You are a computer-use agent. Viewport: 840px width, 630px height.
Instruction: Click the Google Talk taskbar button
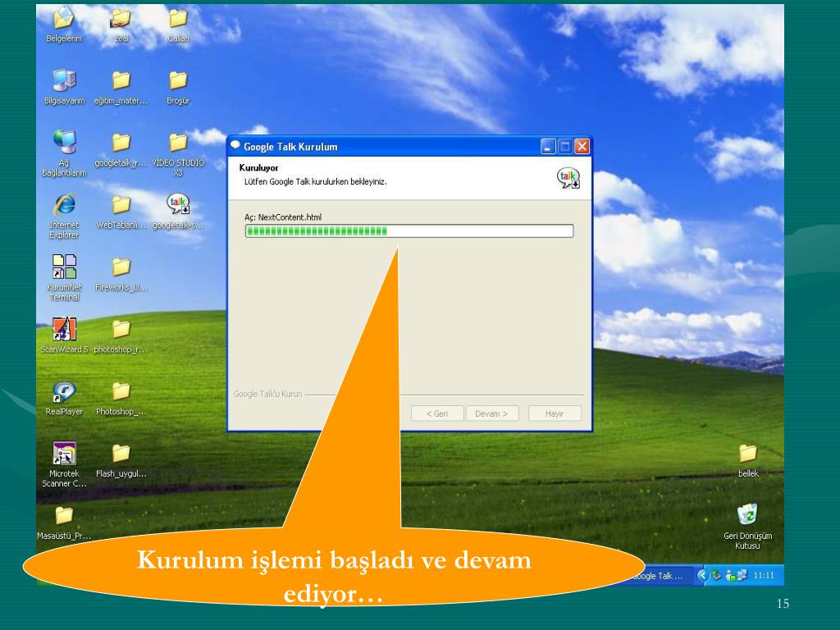pyautogui.click(x=663, y=576)
